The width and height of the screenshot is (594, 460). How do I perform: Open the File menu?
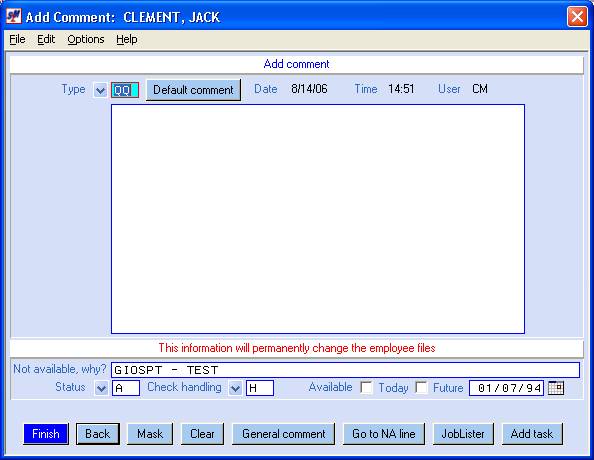17,39
